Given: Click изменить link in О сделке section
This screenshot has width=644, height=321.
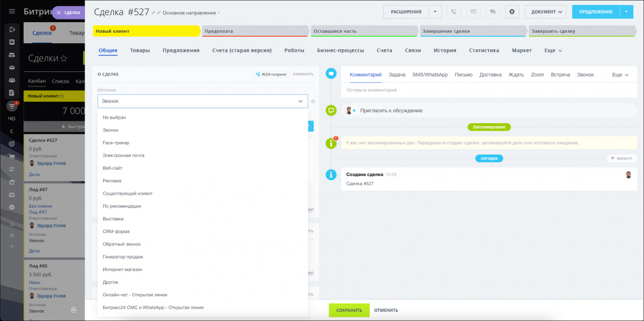Looking at the screenshot, I should coord(303,74).
